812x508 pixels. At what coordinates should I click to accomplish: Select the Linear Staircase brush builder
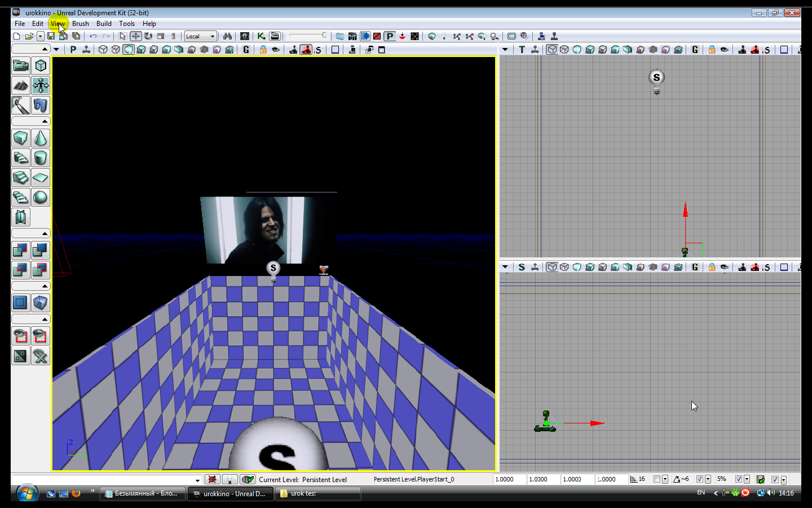(21, 178)
